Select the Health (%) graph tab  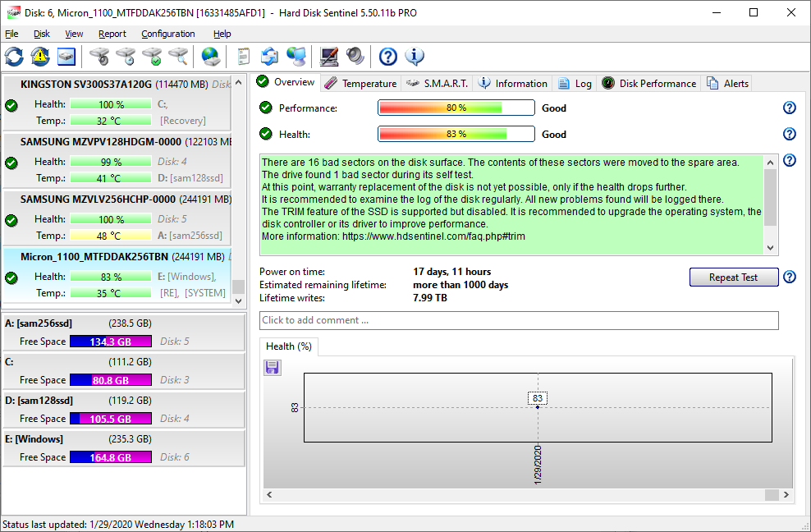(x=289, y=346)
